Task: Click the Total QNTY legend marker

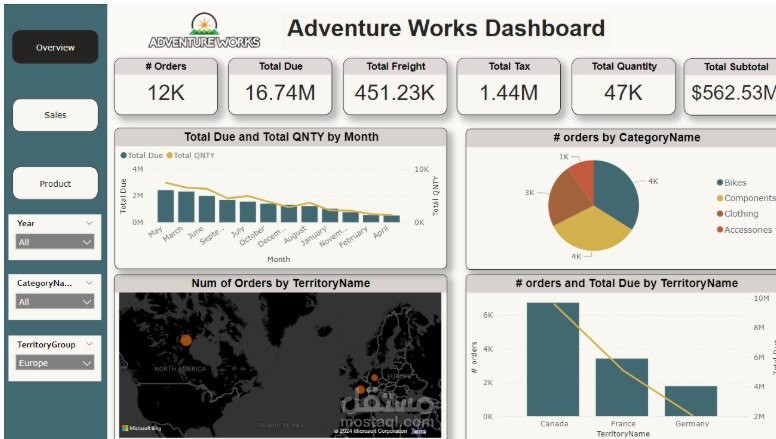Action: pos(169,155)
